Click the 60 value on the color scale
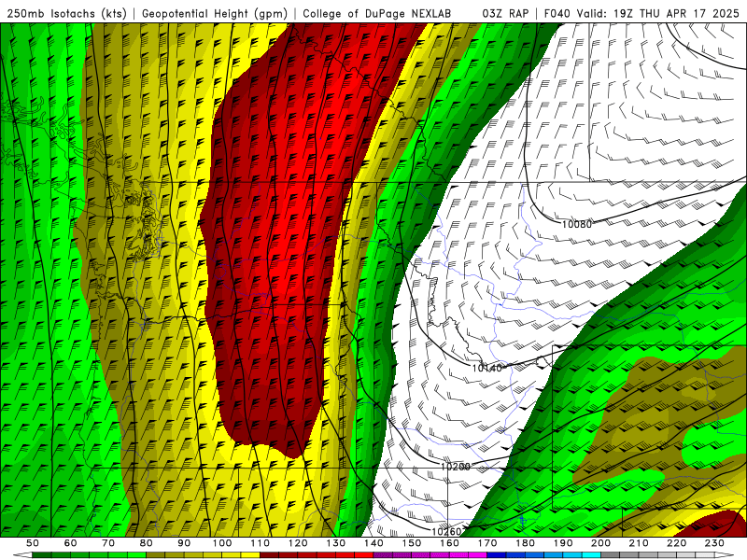Viewport: 747px width, 560px height. tap(71, 543)
